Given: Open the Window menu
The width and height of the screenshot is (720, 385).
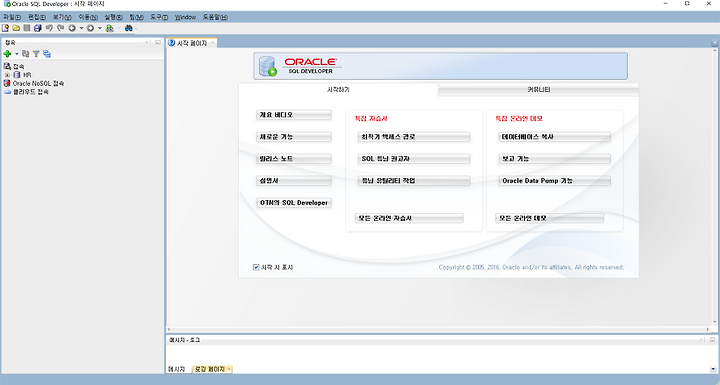Looking at the screenshot, I should pos(185,17).
